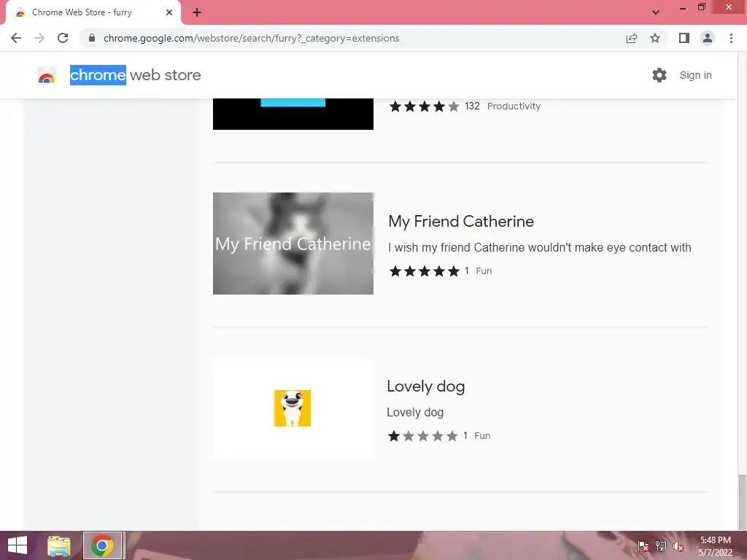The height and width of the screenshot is (560, 747).
Task: Close the Chrome Web Store tab
Action: click(169, 12)
